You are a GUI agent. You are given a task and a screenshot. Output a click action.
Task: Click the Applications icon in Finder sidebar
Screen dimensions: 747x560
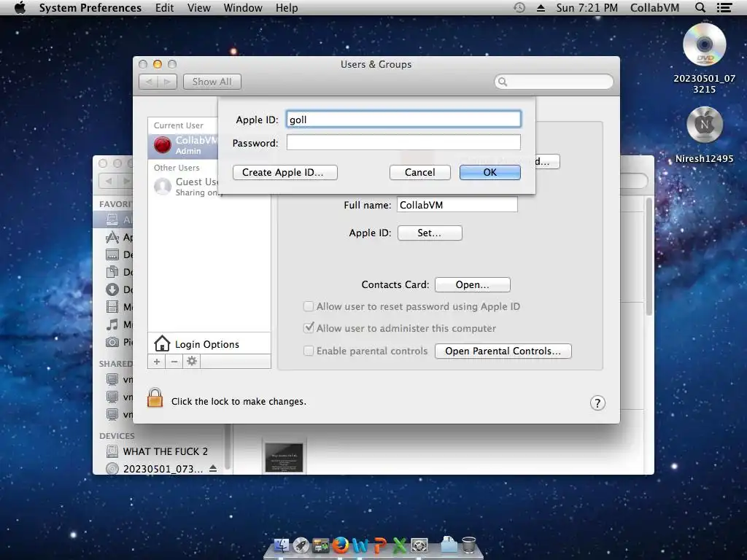[112, 237]
